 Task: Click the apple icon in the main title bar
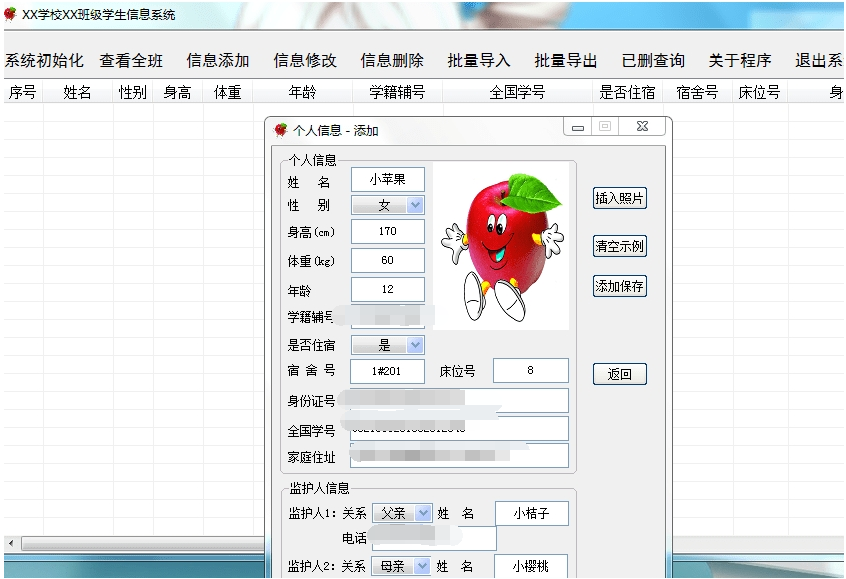click(x=10, y=15)
